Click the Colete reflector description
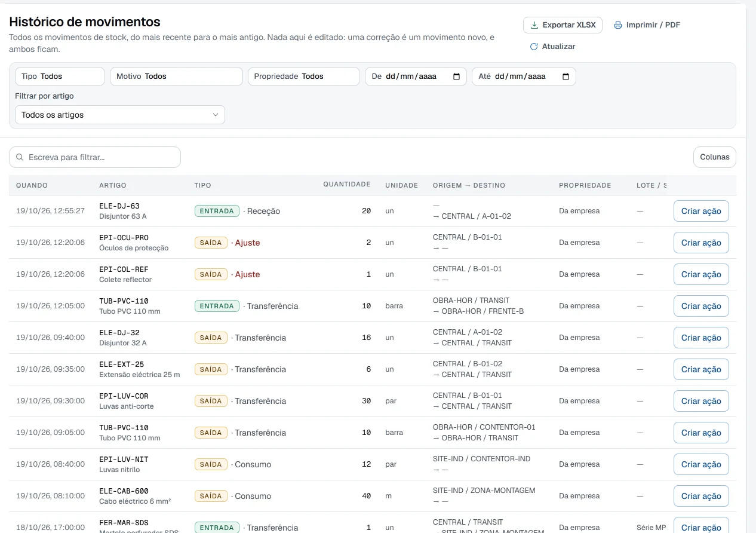Viewport: 756px width, 533px height. pyautogui.click(x=125, y=280)
